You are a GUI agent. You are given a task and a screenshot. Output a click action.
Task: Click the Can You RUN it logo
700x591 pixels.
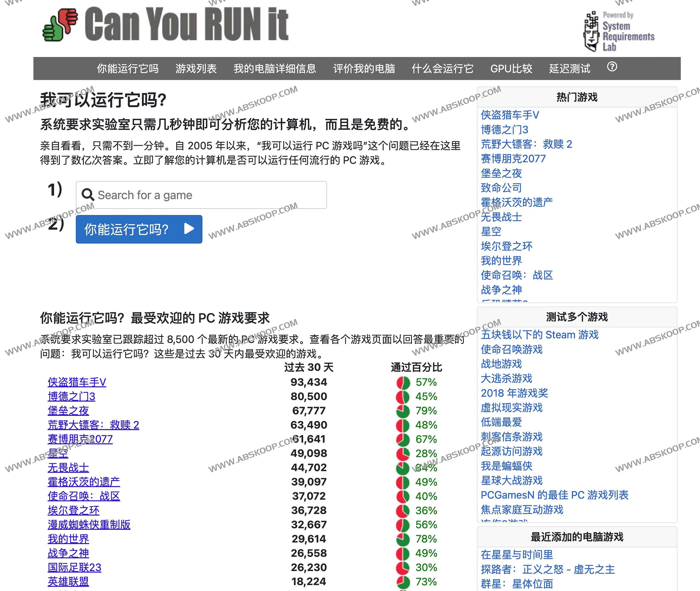coord(165,24)
